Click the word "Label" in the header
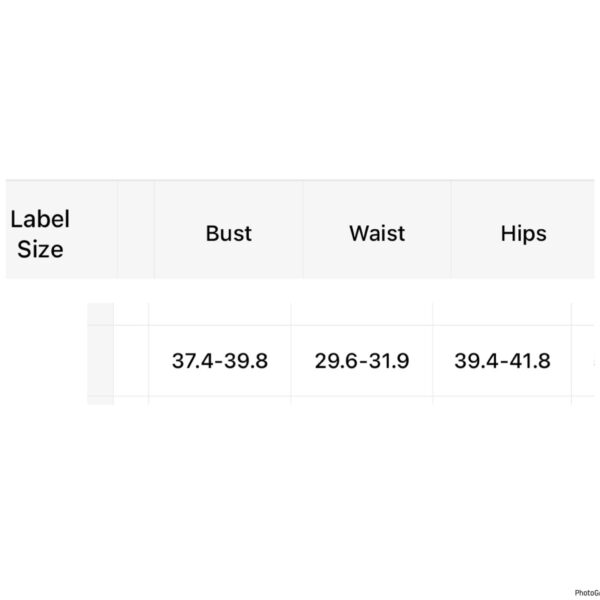 [x=40, y=219]
